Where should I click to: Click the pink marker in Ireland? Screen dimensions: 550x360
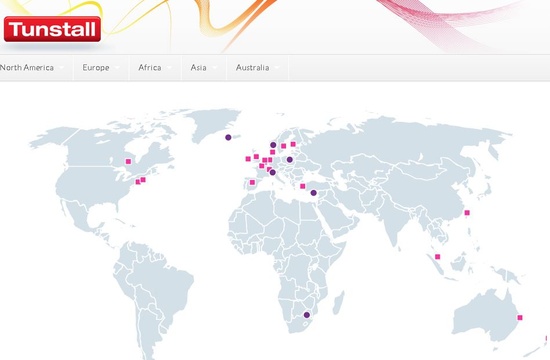(248, 159)
